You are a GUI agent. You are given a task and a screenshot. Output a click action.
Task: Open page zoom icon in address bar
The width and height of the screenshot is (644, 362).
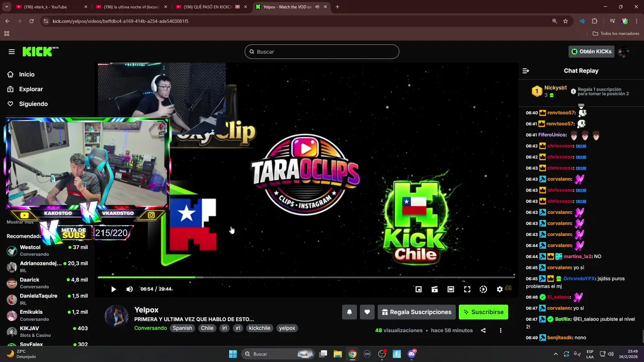coord(554,21)
